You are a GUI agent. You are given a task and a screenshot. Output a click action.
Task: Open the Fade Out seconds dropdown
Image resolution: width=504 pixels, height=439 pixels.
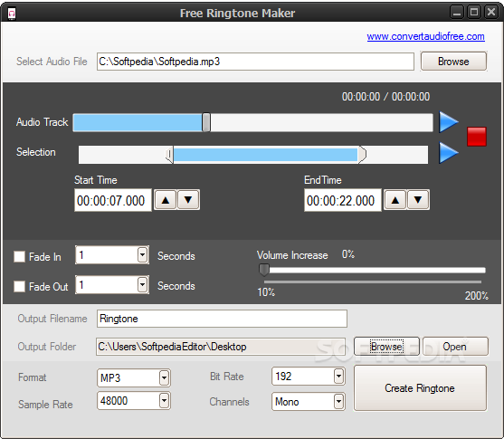(x=142, y=284)
